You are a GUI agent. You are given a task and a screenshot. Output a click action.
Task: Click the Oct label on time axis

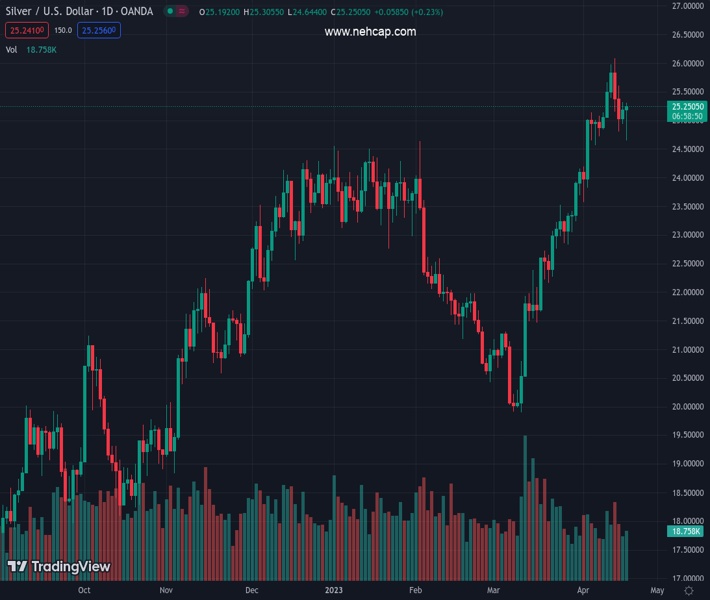pos(85,591)
